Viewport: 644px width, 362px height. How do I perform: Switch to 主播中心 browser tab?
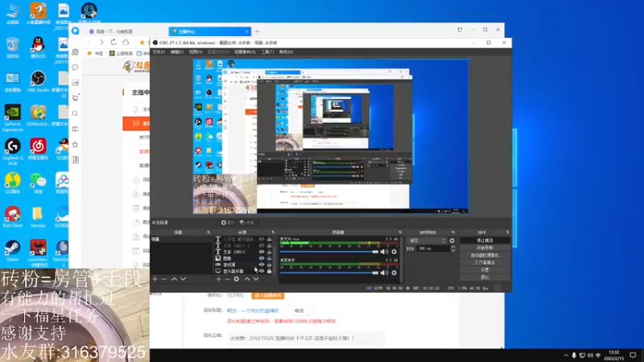click(x=209, y=31)
